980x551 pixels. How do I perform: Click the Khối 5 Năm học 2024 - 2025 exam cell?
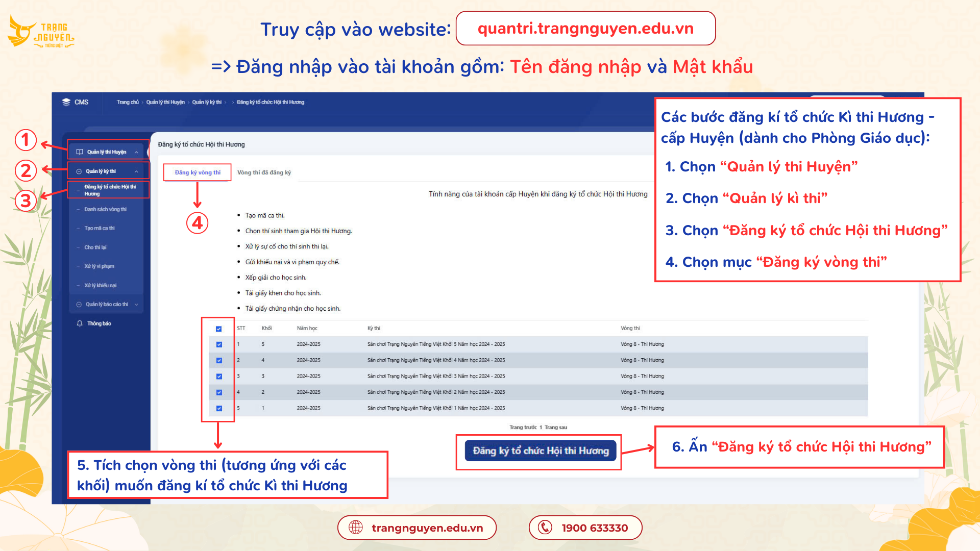[x=436, y=344]
